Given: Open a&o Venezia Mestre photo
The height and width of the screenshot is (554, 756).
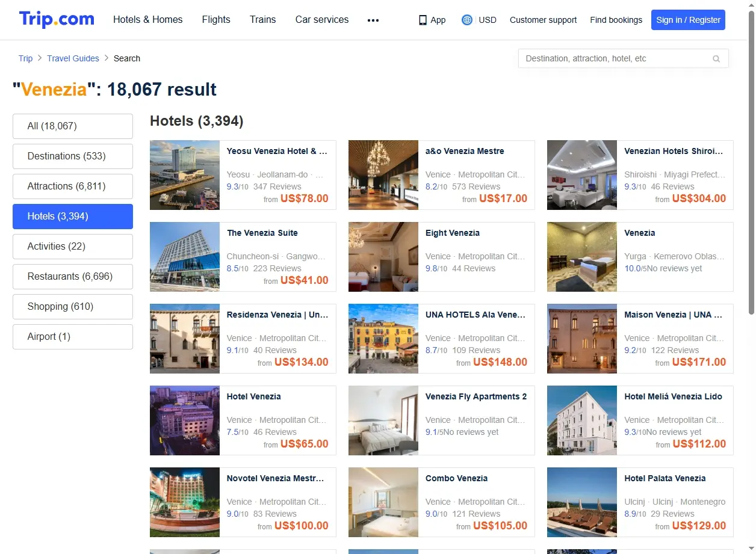Looking at the screenshot, I should (383, 175).
